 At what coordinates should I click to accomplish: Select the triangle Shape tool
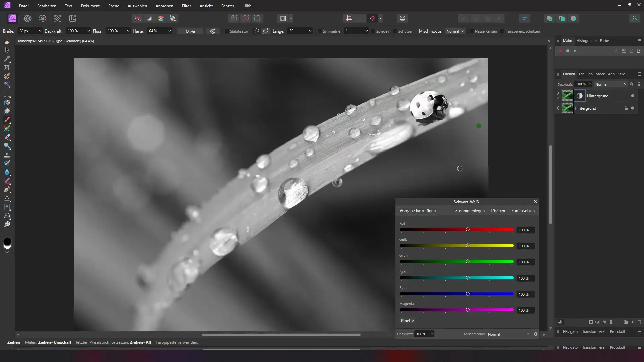7,198
